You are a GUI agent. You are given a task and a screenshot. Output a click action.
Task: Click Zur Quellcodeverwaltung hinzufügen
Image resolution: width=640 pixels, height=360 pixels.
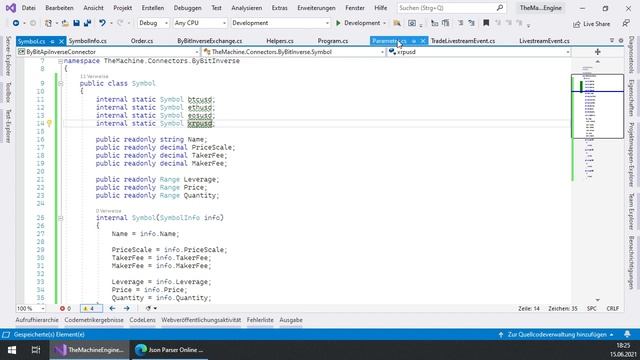coord(557,334)
